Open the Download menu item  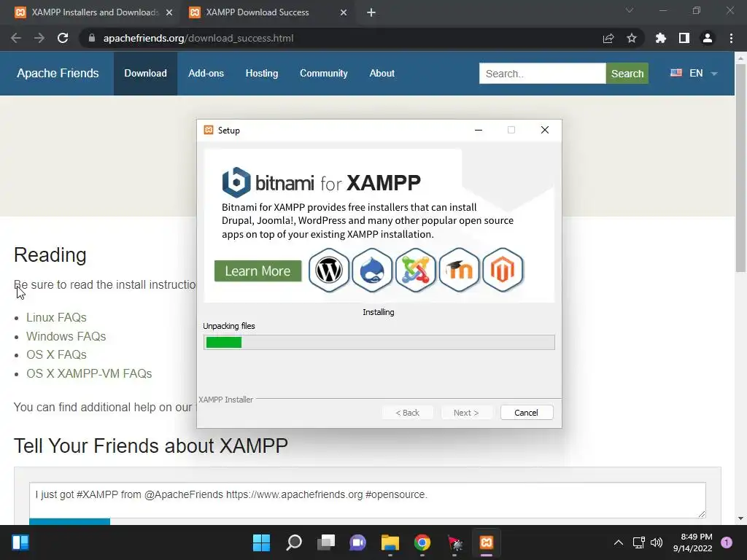click(x=145, y=74)
